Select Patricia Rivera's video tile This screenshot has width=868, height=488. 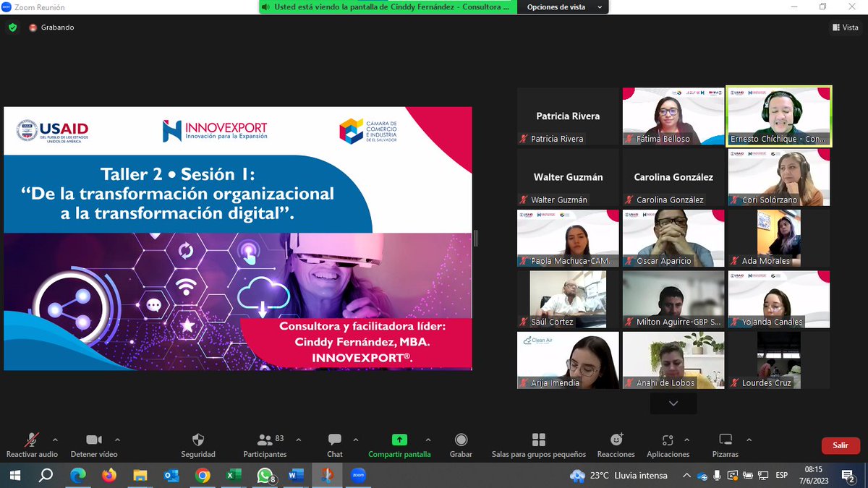tap(568, 116)
